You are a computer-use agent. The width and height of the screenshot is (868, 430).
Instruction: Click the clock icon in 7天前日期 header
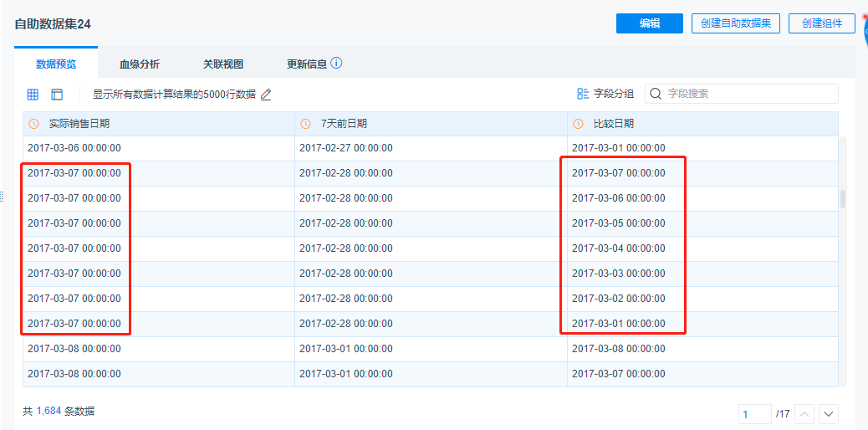click(x=306, y=124)
